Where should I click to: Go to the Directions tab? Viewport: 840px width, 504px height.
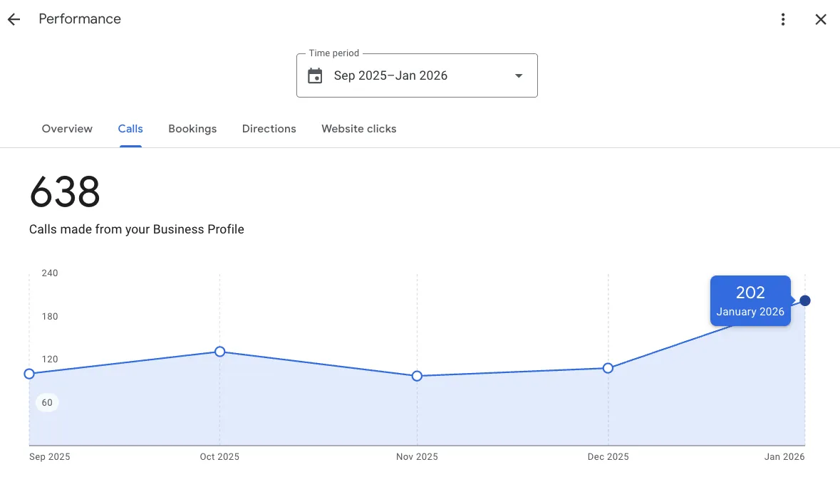coord(269,129)
